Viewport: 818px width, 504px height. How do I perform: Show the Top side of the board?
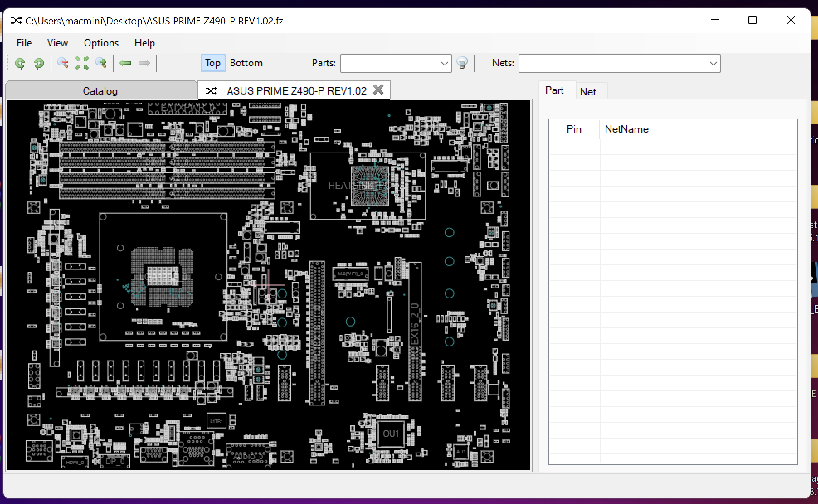213,63
